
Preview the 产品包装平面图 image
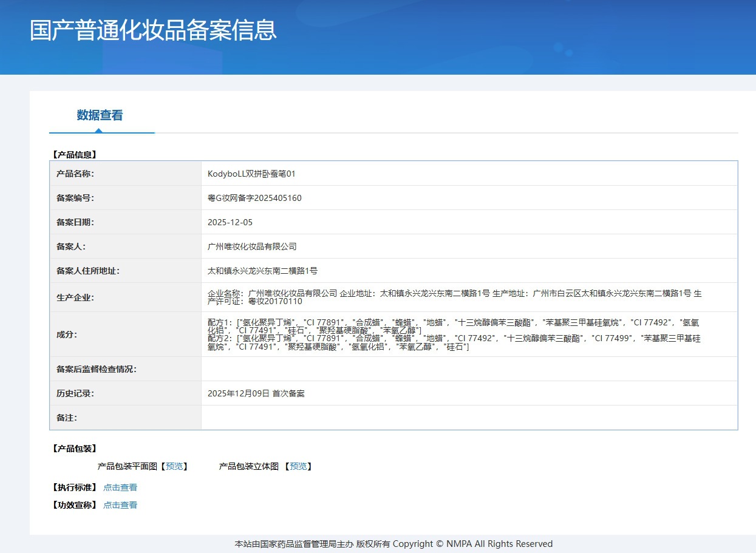(174, 466)
